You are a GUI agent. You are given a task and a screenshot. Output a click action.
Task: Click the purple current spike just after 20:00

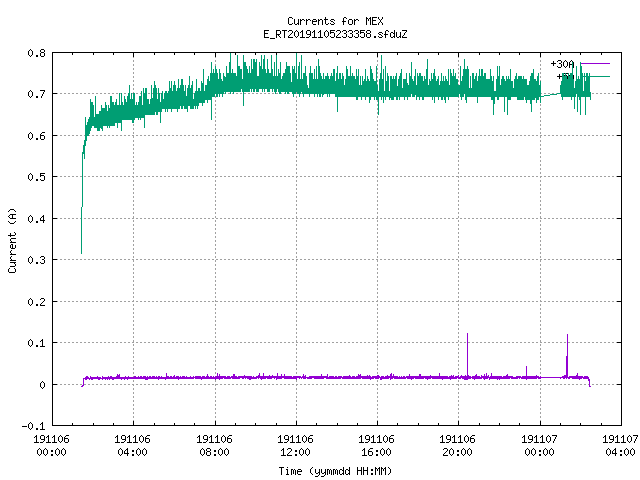pos(467,354)
